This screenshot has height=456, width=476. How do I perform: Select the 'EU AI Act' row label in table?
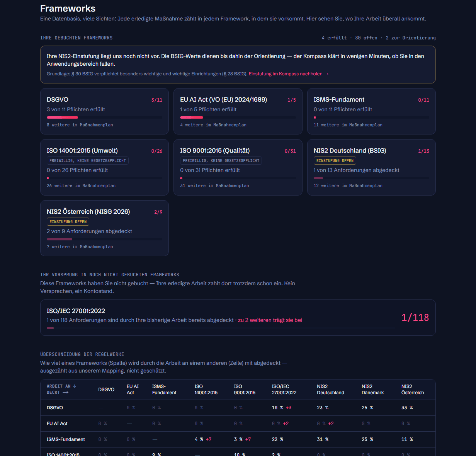click(x=57, y=424)
